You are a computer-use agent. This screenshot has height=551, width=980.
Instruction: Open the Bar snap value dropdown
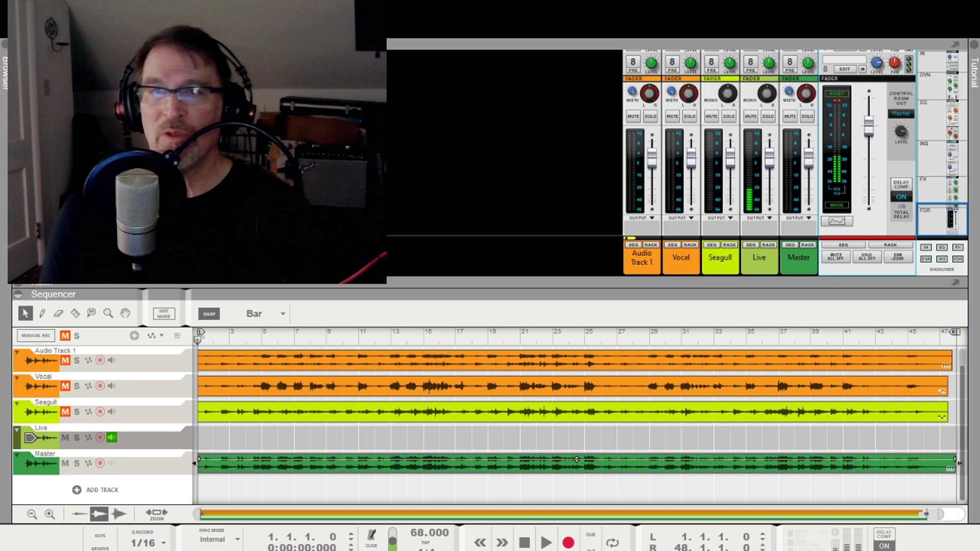pyautogui.click(x=283, y=314)
